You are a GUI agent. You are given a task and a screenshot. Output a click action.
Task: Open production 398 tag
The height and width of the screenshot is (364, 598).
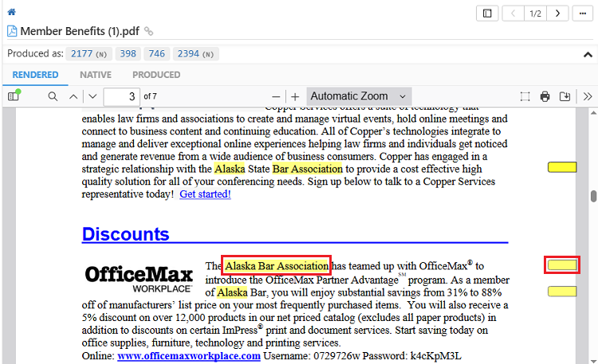coord(128,53)
